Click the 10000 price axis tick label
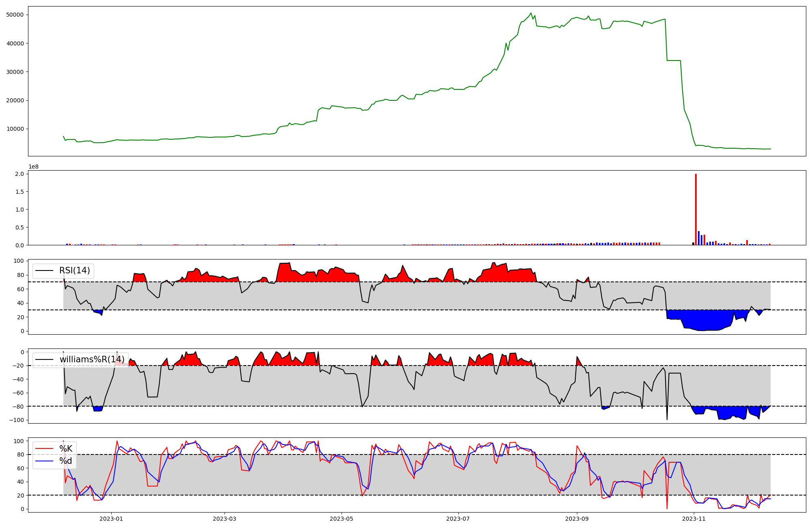 click(15, 129)
